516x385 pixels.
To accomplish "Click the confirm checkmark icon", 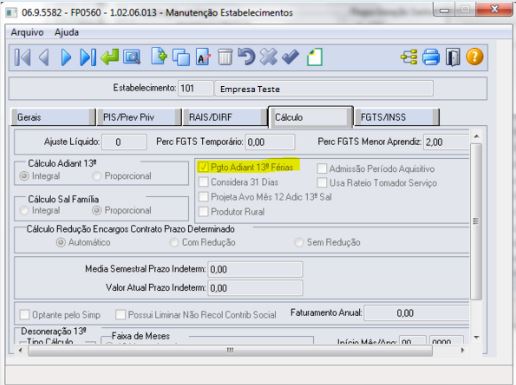I will point(290,57).
